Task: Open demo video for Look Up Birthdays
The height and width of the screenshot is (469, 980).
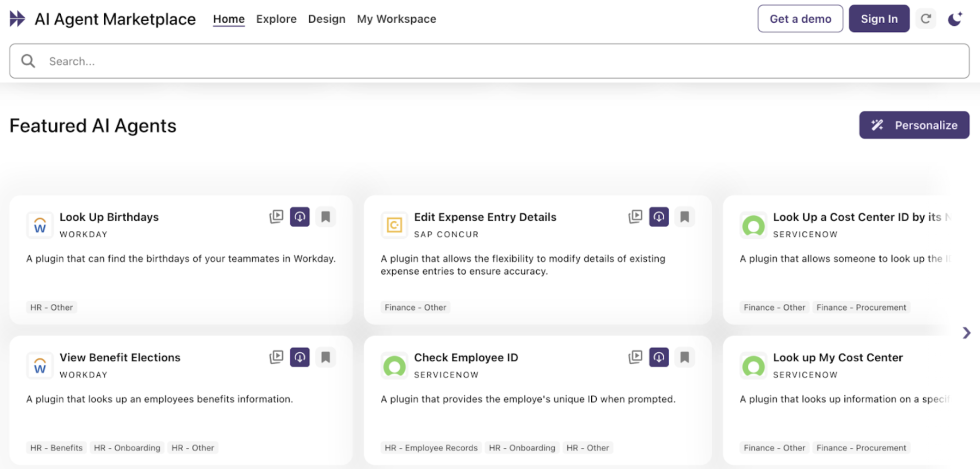Action: pyautogui.click(x=276, y=217)
